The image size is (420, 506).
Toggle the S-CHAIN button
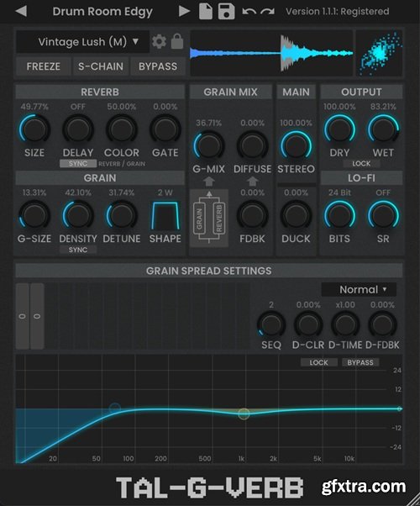coord(101,66)
